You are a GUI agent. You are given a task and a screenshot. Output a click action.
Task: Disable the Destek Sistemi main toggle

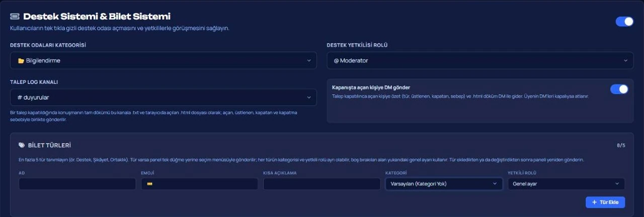click(x=624, y=21)
